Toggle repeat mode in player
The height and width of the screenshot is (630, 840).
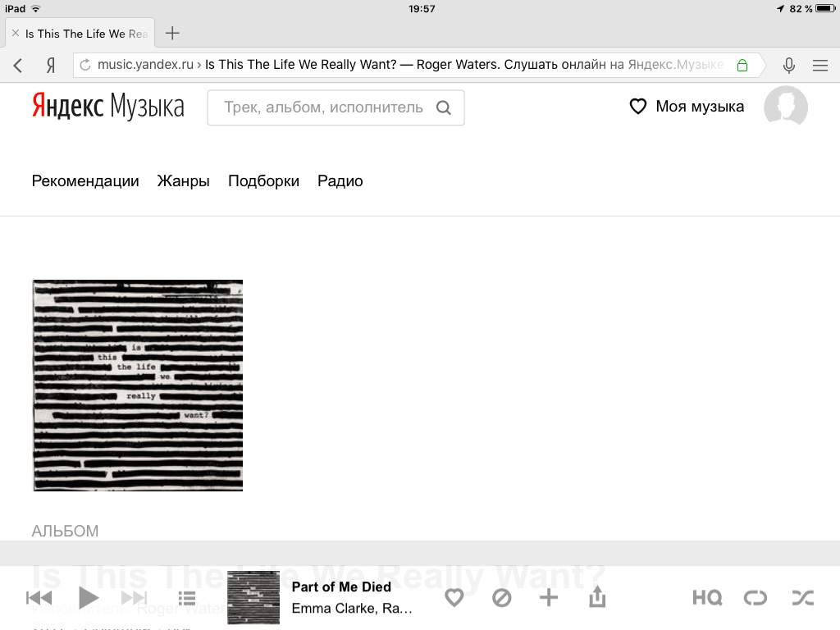[755, 598]
